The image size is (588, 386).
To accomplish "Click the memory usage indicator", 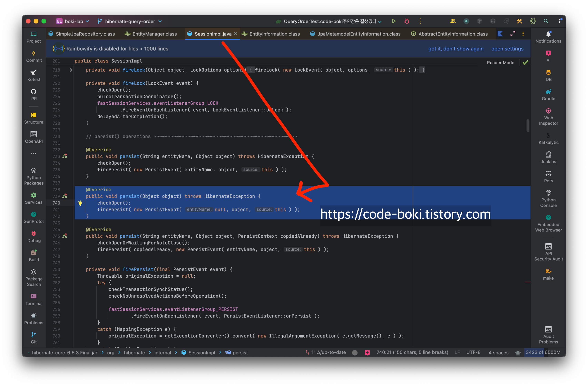I will point(543,352).
